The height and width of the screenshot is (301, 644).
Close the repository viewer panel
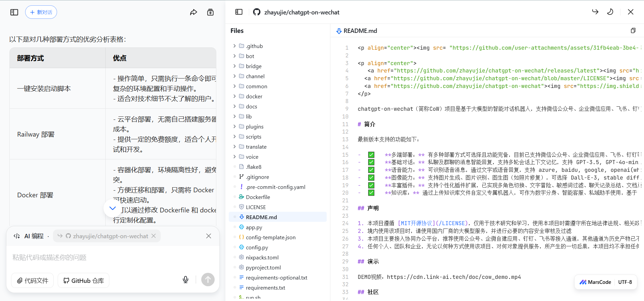click(x=631, y=12)
